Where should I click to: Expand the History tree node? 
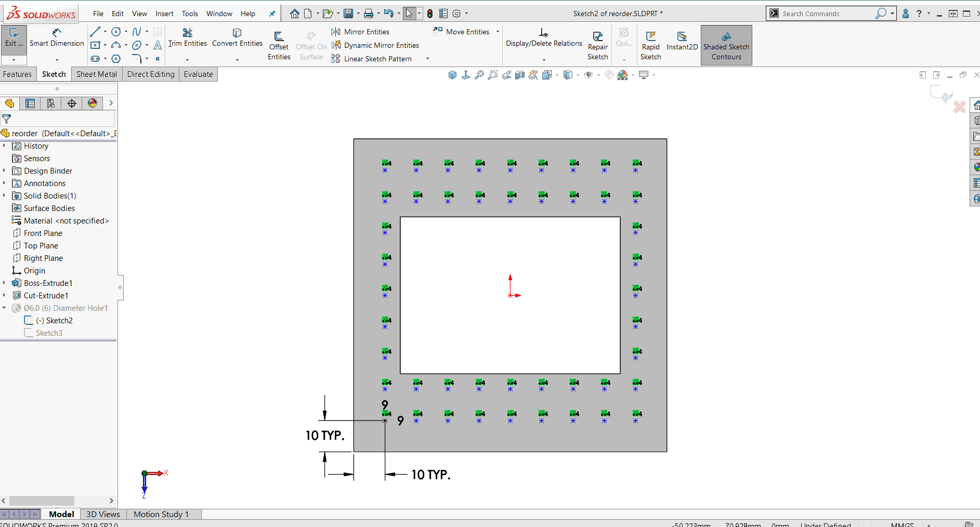[4, 146]
